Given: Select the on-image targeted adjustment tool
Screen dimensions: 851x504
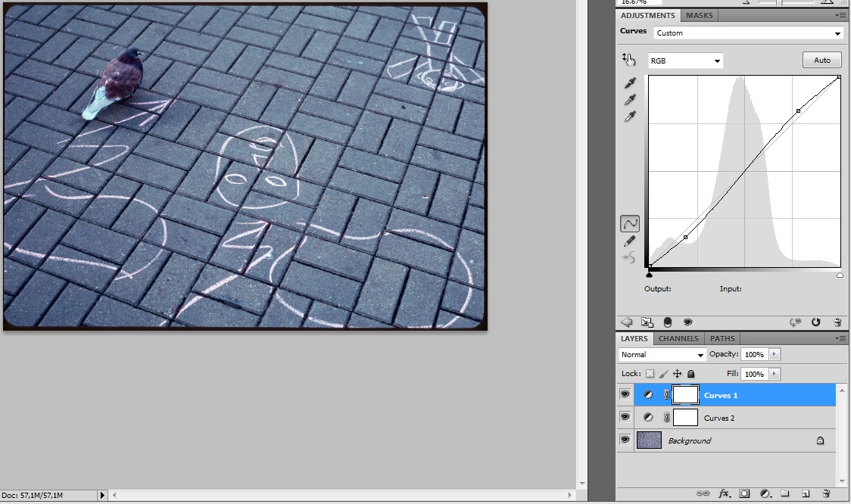Looking at the screenshot, I should click(628, 59).
